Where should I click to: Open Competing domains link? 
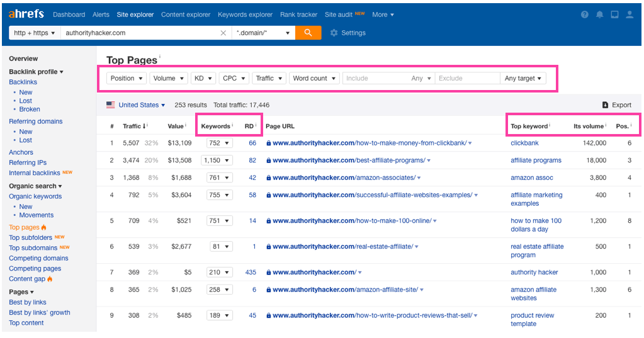[38, 258]
